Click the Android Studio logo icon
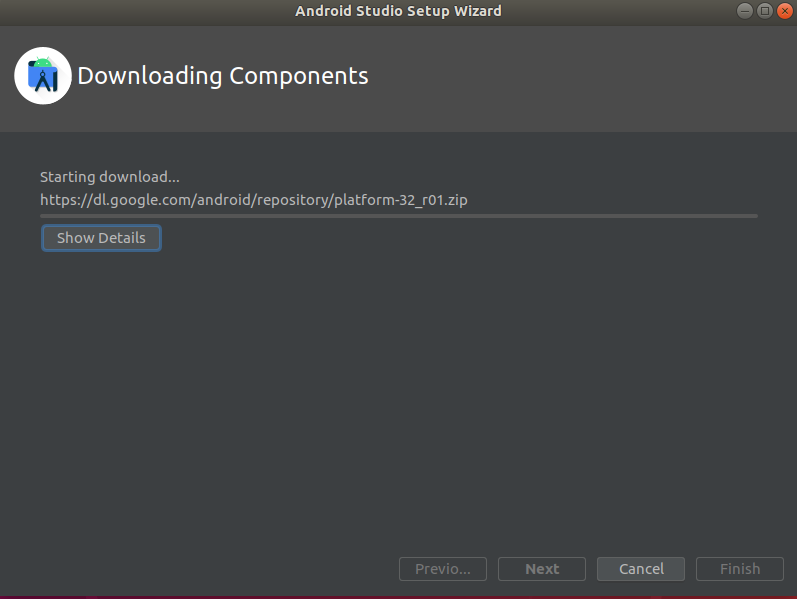This screenshot has width=797, height=599. click(x=43, y=76)
